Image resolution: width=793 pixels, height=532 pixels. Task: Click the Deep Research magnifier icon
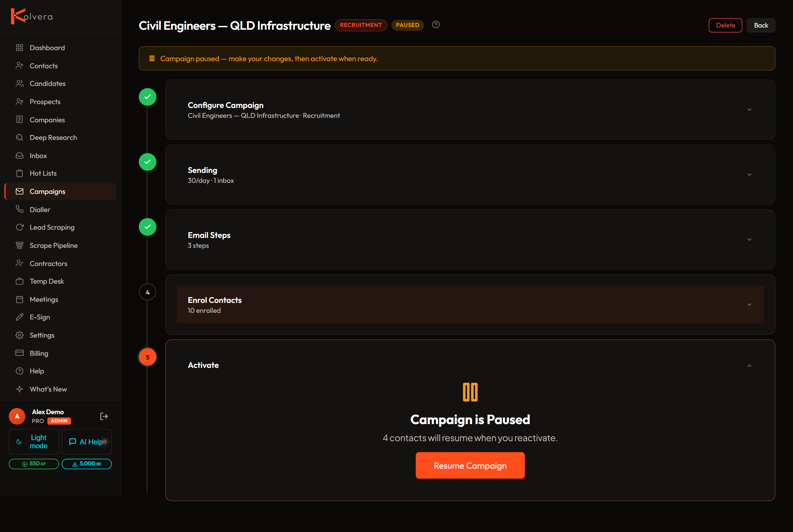(x=20, y=138)
